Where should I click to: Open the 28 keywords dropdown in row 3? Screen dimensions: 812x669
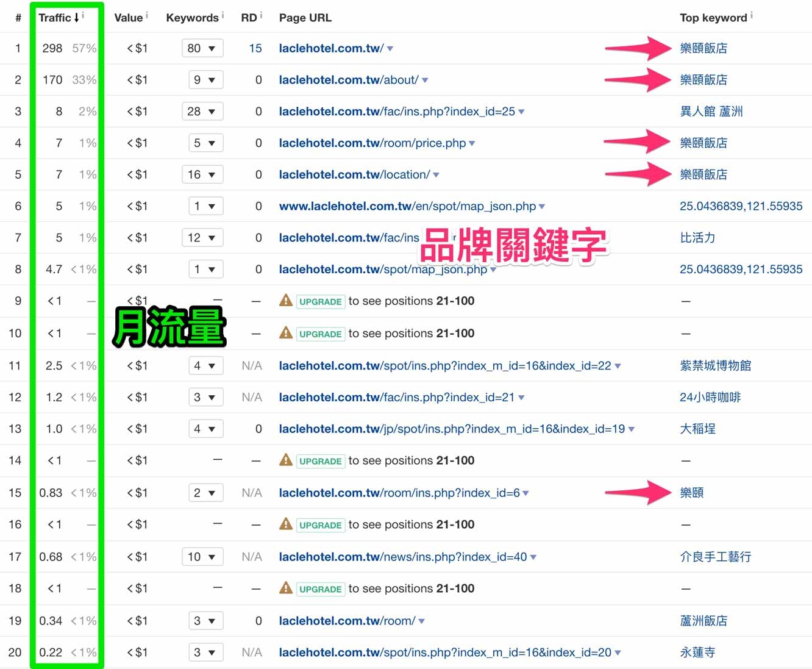(x=202, y=112)
